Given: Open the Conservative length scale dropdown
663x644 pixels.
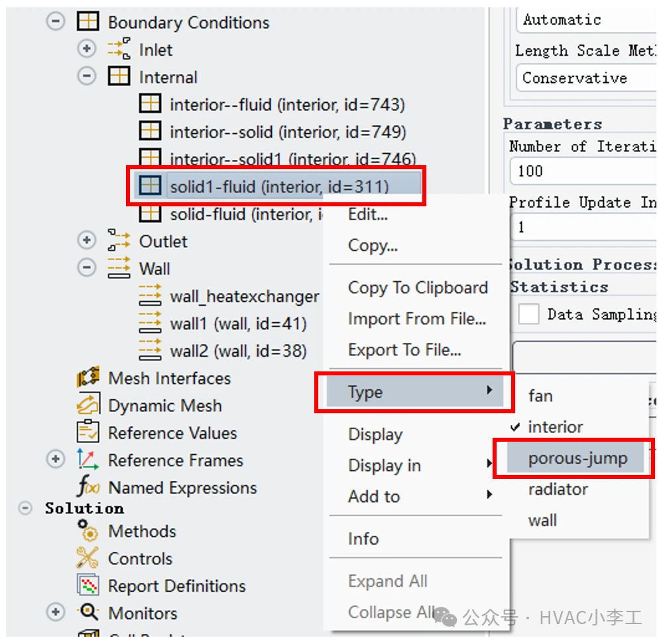Looking at the screenshot, I should [583, 78].
